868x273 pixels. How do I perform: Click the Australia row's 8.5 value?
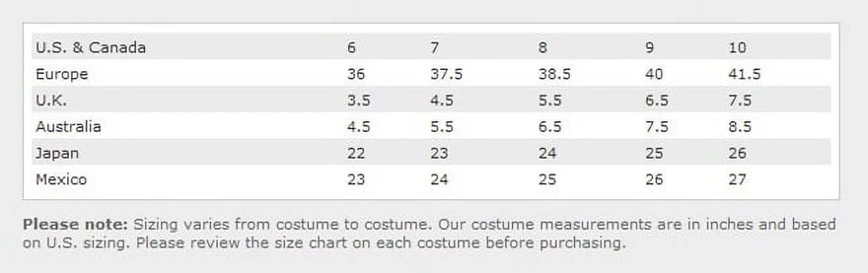coord(740,126)
